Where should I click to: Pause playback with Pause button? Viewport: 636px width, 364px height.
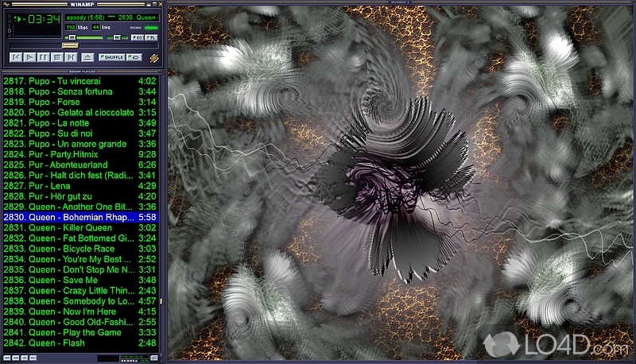pos(44,57)
